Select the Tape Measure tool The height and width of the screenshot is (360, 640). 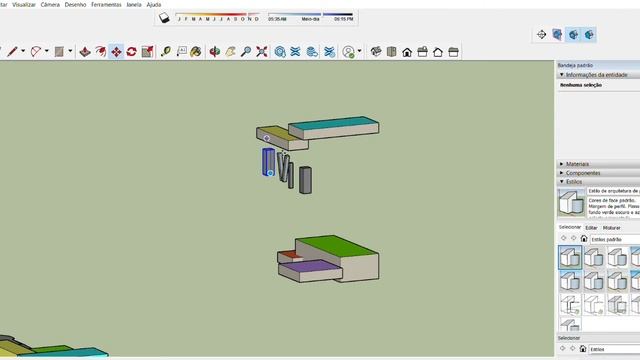(166, 52)
